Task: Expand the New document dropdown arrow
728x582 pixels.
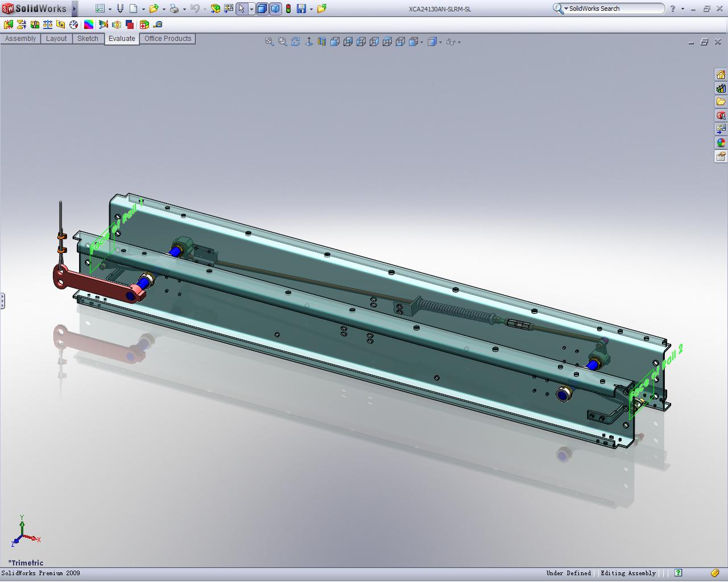Action: (x=143, y=9)
